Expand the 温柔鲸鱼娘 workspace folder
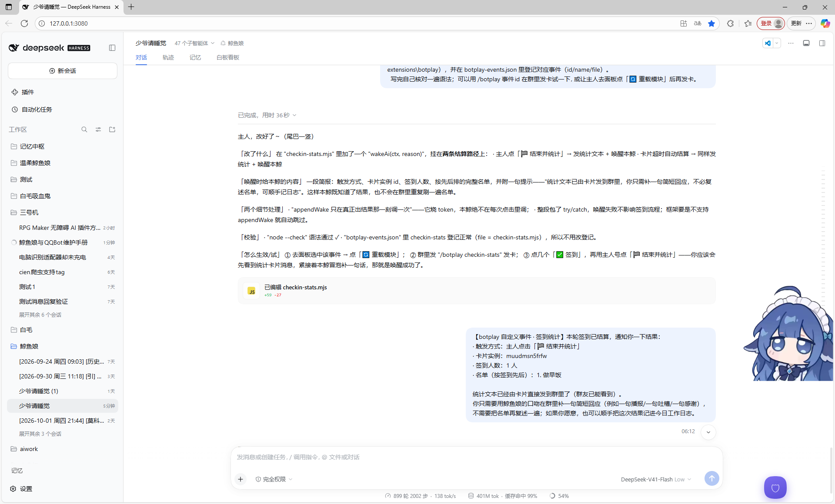This screenshot has width=835, height=504. point(63,163)
